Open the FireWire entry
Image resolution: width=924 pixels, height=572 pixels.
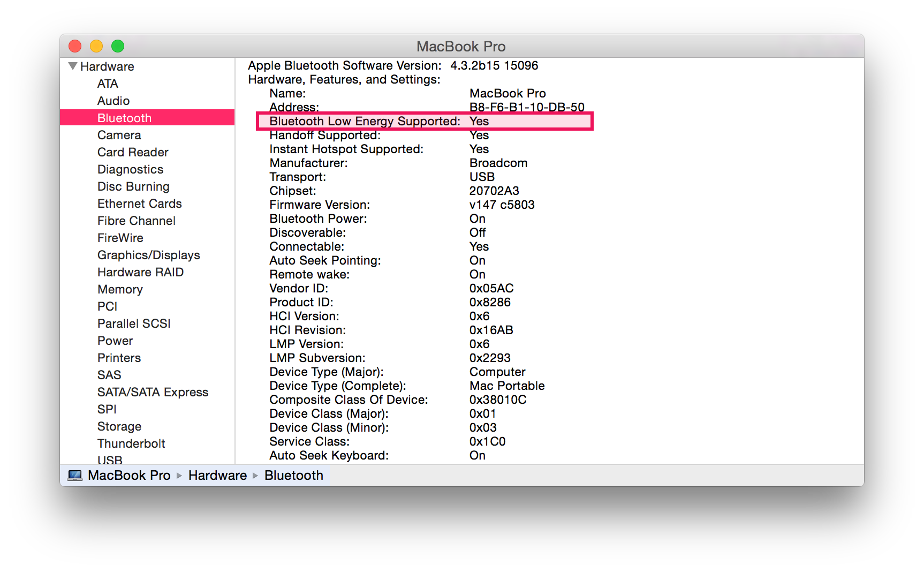click(120, 238)
